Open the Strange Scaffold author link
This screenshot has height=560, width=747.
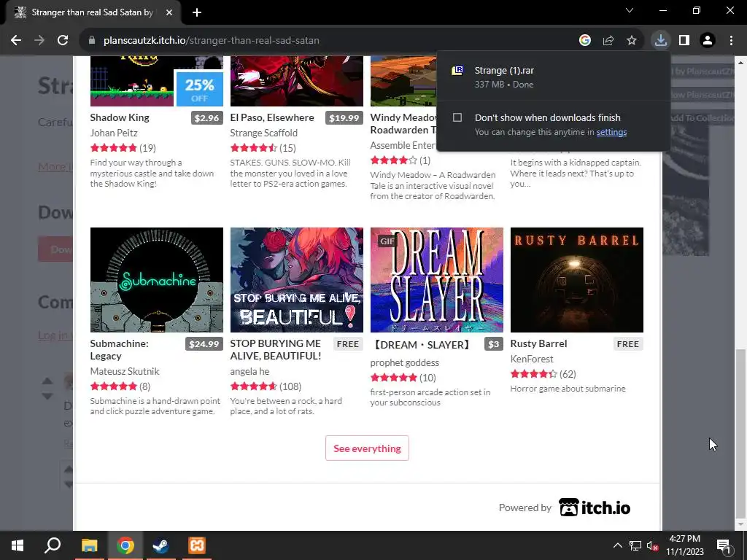[x=264, y=133]
